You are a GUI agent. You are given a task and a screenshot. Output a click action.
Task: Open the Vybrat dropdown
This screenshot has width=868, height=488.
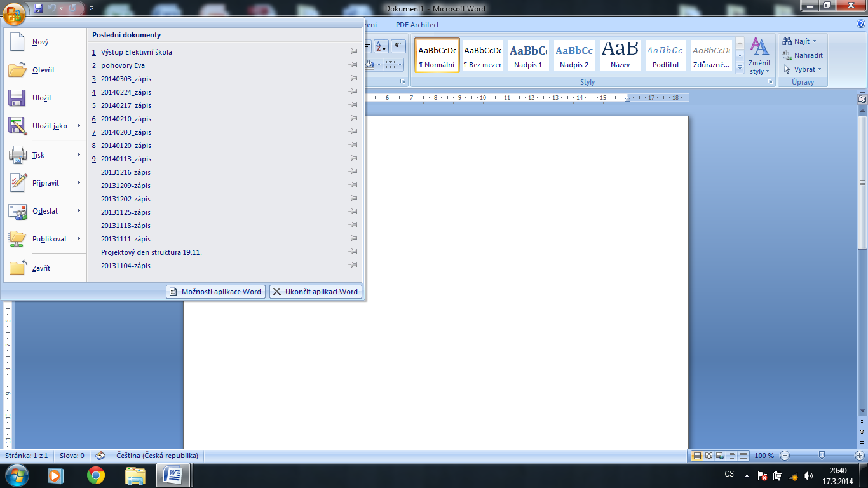pos(803,69)
